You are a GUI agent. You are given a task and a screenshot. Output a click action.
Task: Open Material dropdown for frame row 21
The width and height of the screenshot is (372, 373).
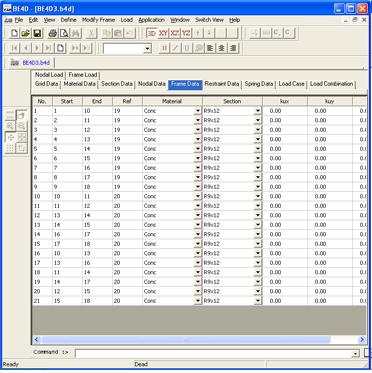pyautogui.click(x=198, y=301)
